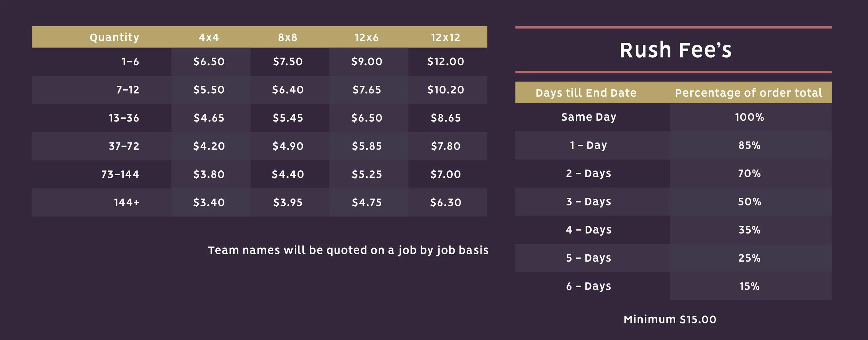868x340 pixels.
Task: Select the Same Day row label
Action: [x=589, y=117]
